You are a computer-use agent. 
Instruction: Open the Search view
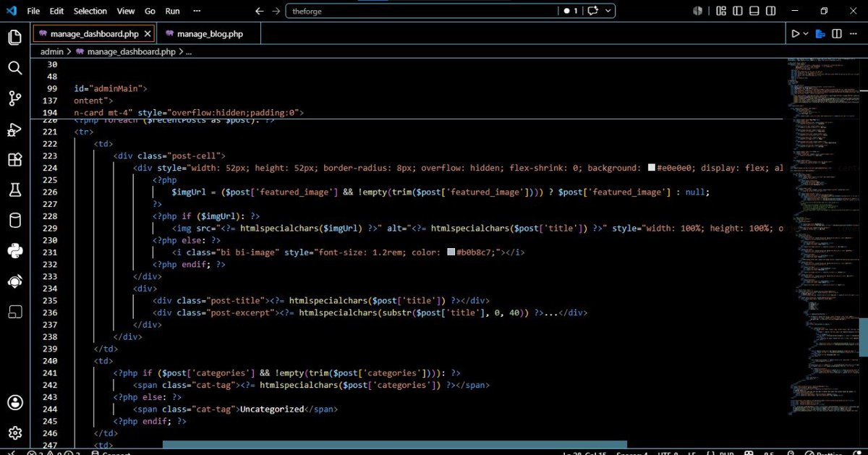click(x=14, y=68)
